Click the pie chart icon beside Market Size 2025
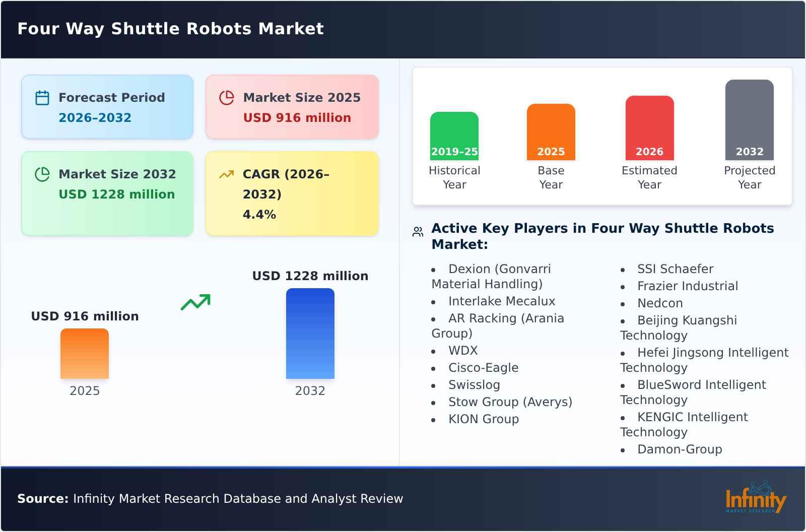806x532 pixels. [x=227, y=98]
